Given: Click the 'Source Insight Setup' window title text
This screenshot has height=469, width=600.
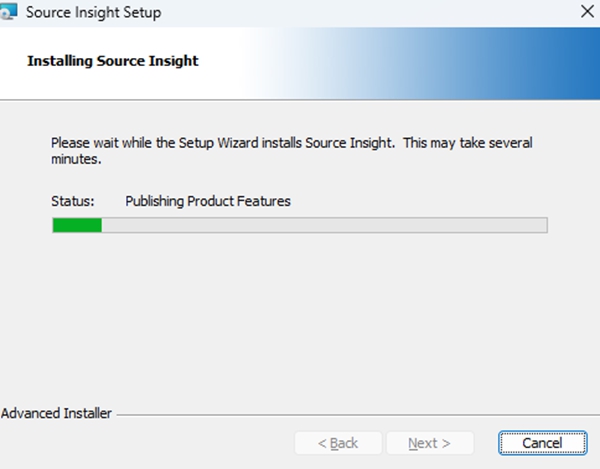Looking at the screenshot, I should [93, 13].
